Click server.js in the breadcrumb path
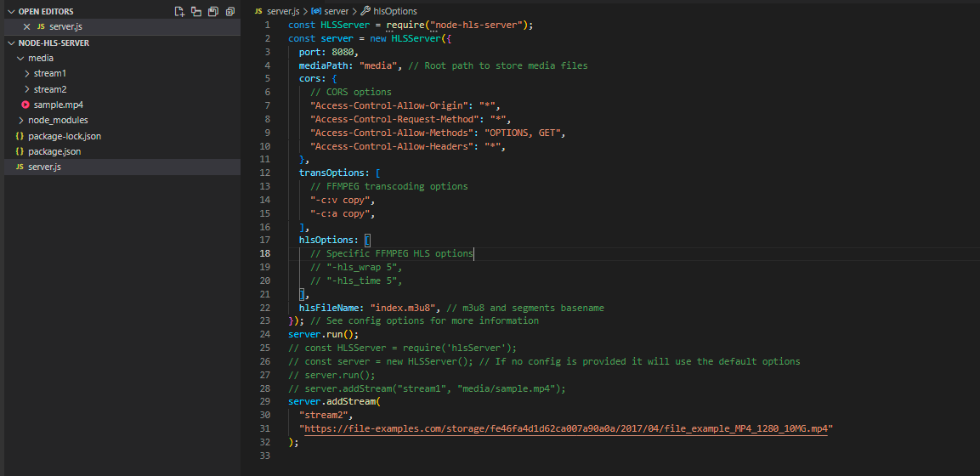980x476 pixels. pyautogui.click(x=284, y=11)
